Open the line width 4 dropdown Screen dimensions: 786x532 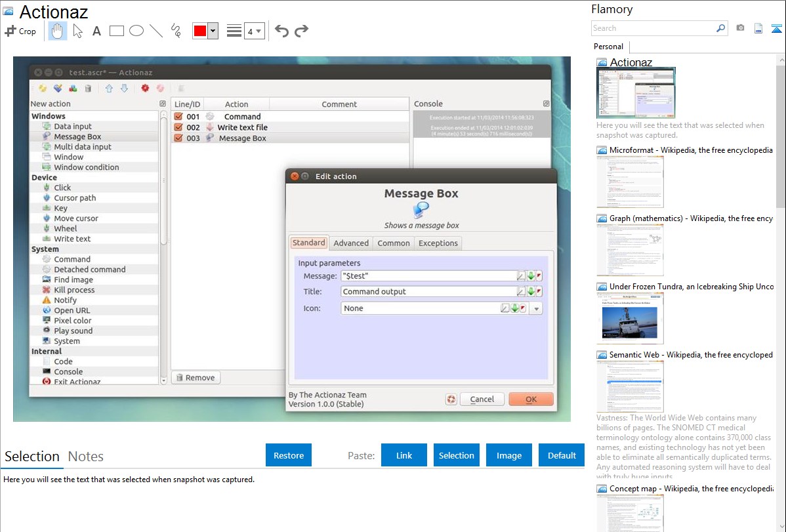tap(255, 31)
